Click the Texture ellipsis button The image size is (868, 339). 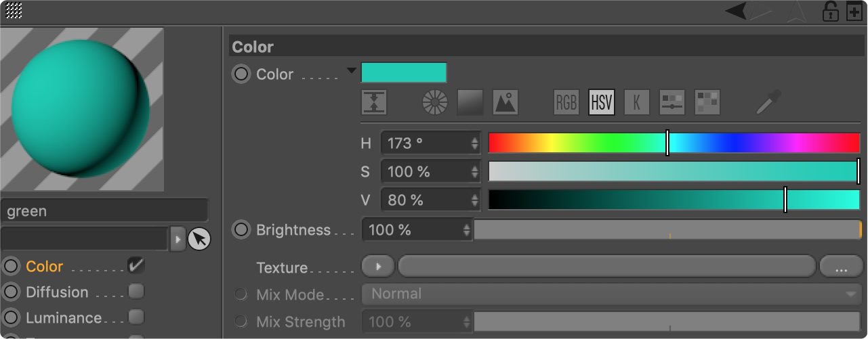(x=841, y=267)
